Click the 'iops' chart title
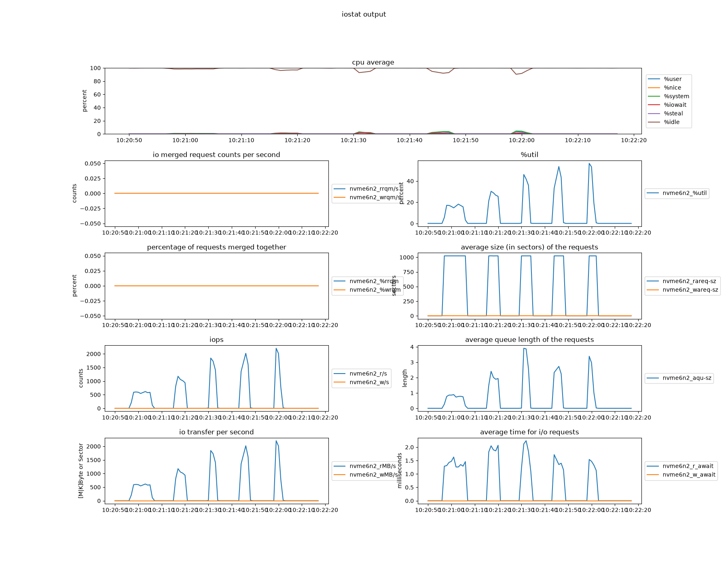728x566 pixels. point(216,340)
